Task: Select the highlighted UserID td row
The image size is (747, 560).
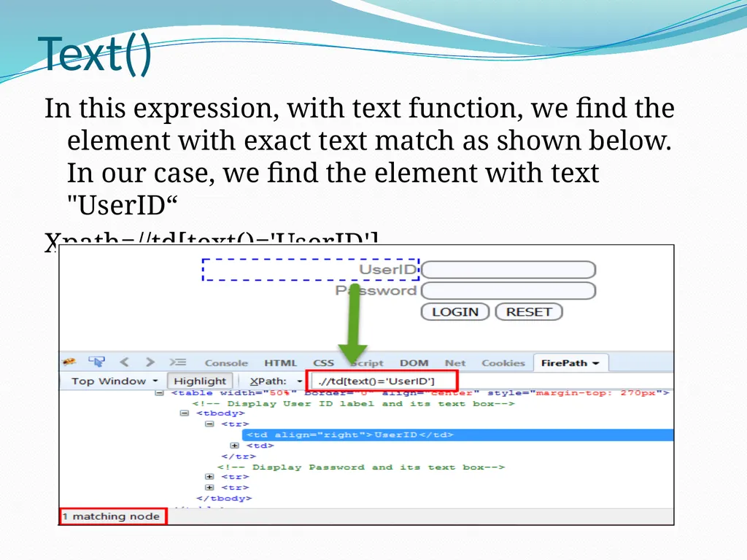Action: click(458, 435)
